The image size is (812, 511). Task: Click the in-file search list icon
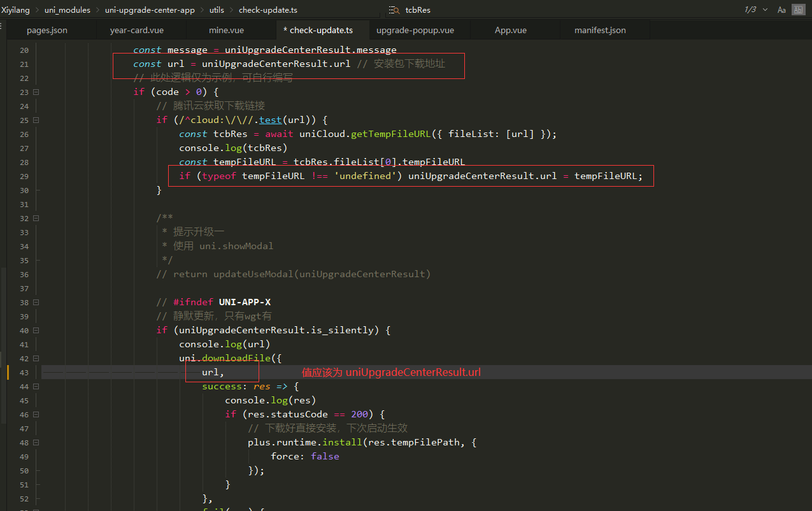click(394, 10)
